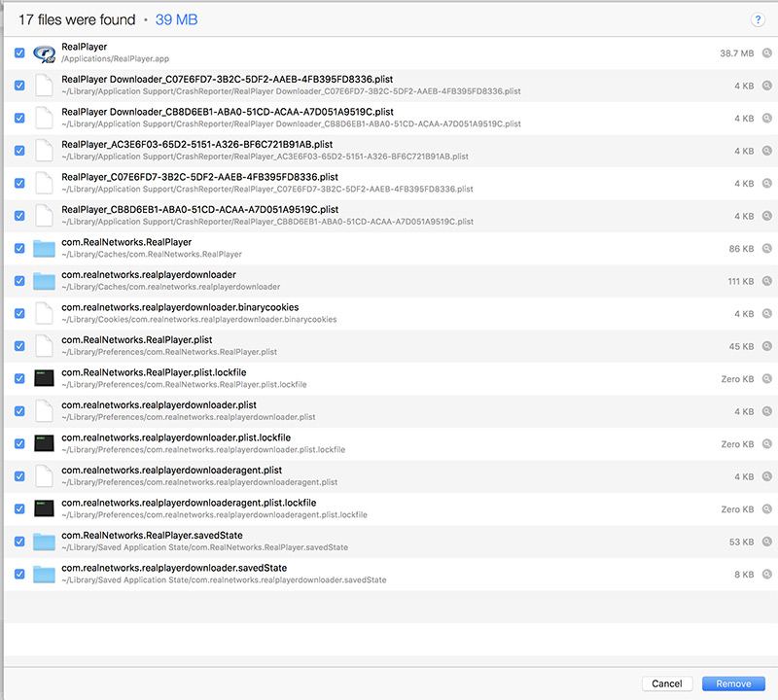Screen dimensions: 778x700
Task: Uncheck RealPlayer Downloader_CB8D6EB1 plist checkbox
Action: 19,118
